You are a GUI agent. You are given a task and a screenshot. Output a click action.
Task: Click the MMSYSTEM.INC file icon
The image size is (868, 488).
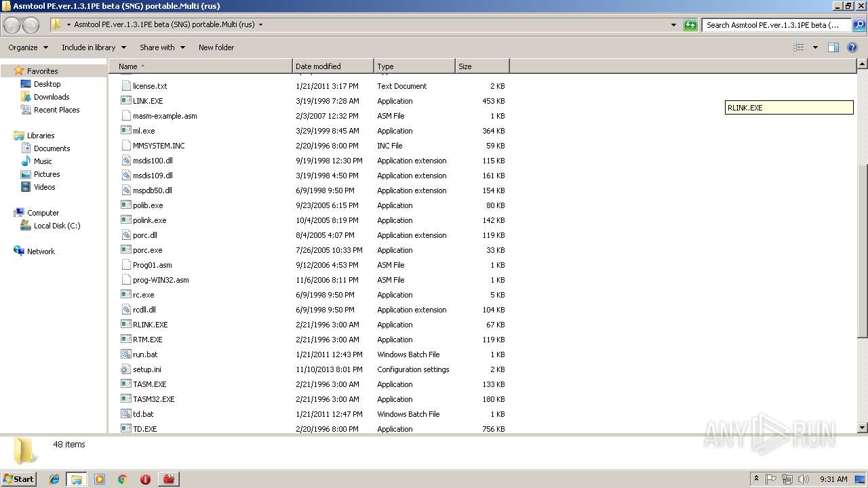point(125,146)
